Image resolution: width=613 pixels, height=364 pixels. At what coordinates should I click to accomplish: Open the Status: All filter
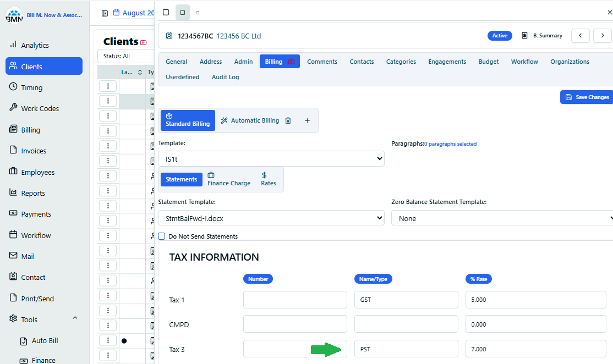pos(126,56)
